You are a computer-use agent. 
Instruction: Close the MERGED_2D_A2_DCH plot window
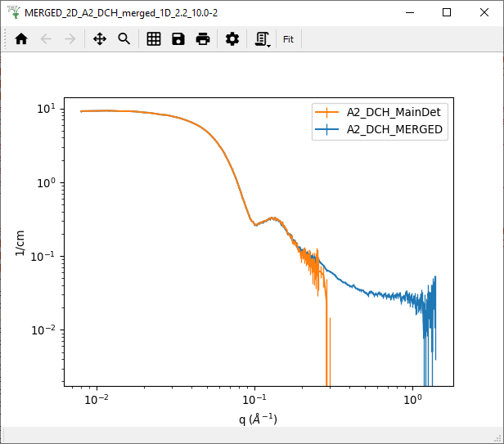pyautogui.click(x=484, y=12)
